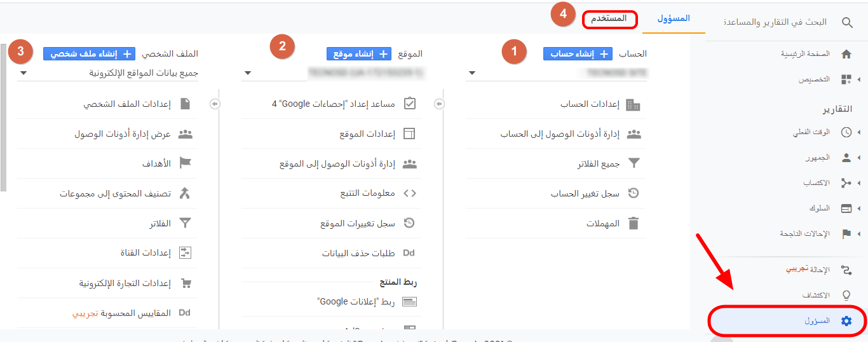Open إعدادات الملف الشخصي view settings document icon
The height and width of the screenshot is (342, 868).
pos(185,104)
